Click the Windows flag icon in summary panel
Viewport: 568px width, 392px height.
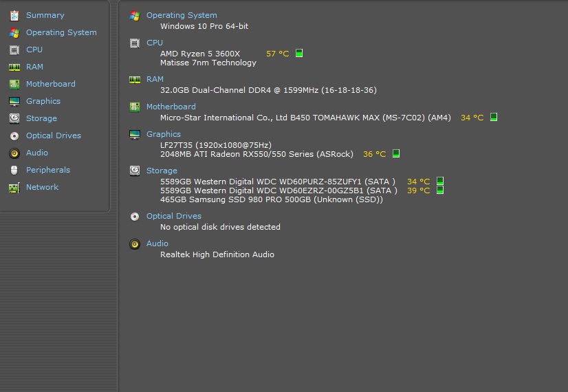pos(135,16)
